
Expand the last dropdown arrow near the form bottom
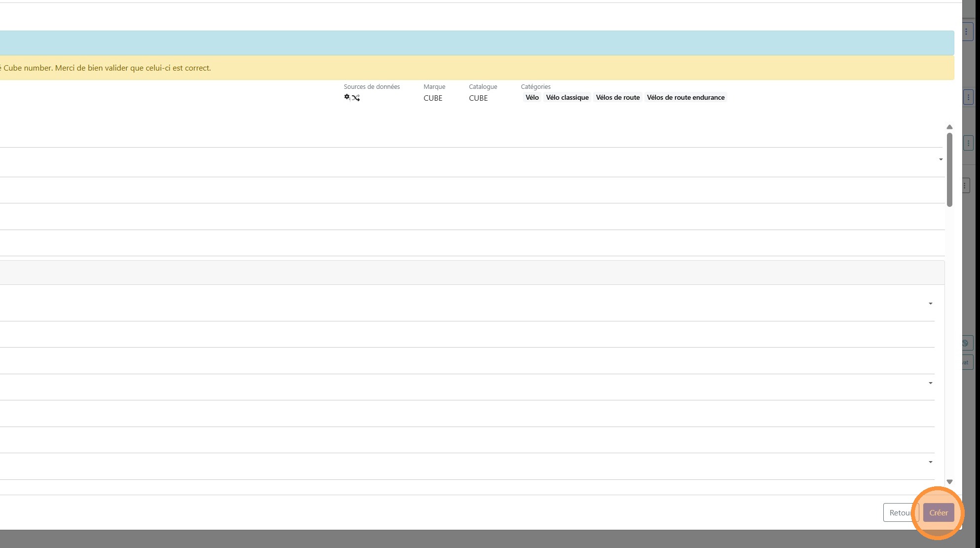930,462
